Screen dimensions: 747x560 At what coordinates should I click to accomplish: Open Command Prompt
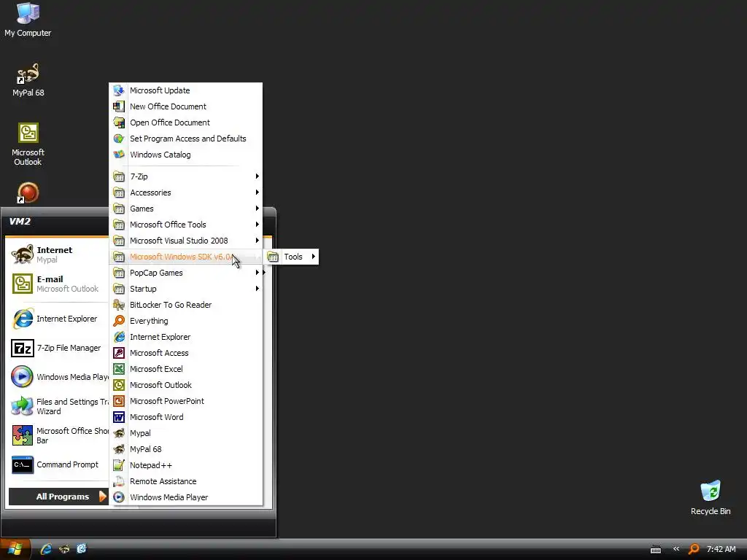(x=58, y=464)
